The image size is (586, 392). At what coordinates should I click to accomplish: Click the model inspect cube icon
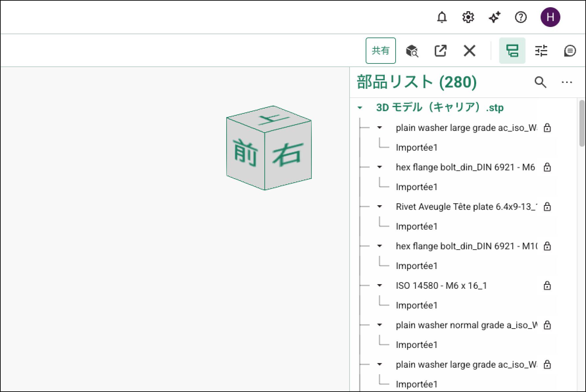412,51
